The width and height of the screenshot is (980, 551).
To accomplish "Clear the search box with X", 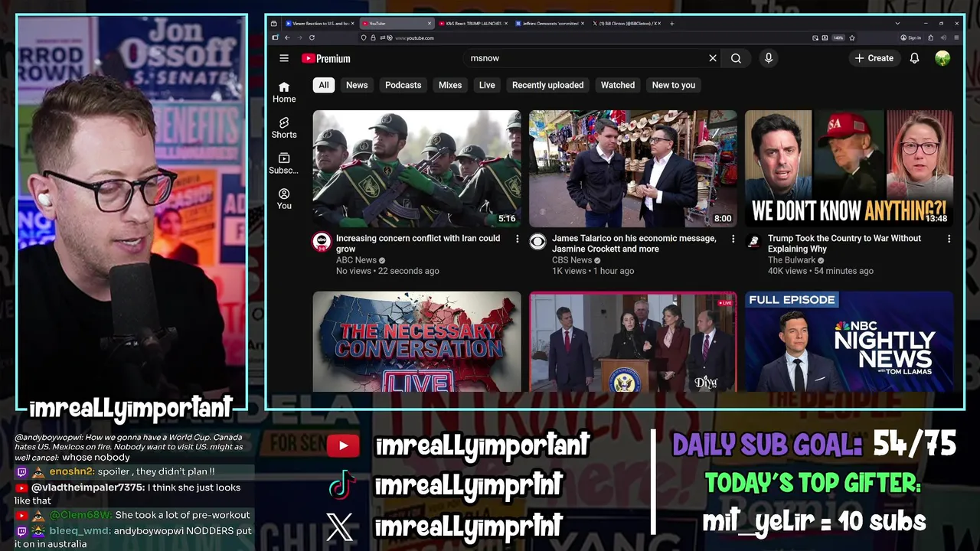I will (713, 58).
